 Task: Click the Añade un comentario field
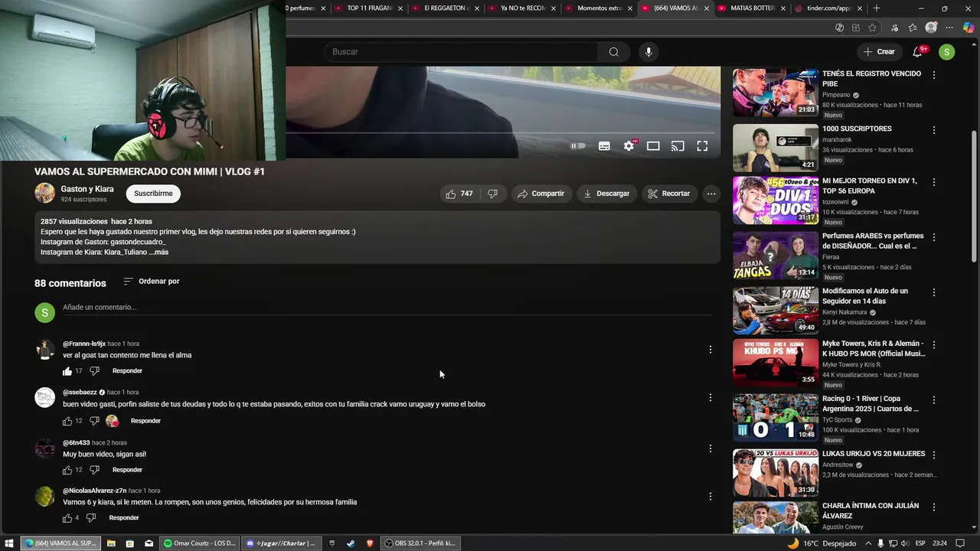click(x=387, y=307)
